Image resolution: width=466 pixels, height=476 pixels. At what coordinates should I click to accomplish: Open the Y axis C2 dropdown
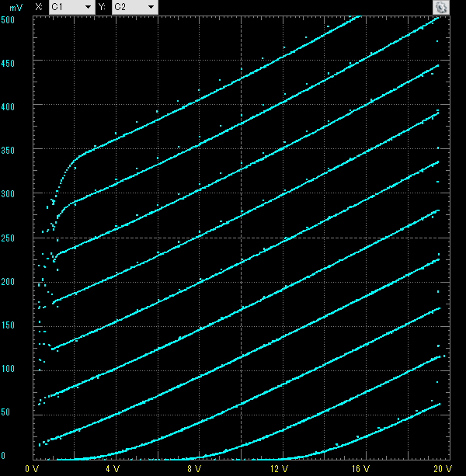135,7
